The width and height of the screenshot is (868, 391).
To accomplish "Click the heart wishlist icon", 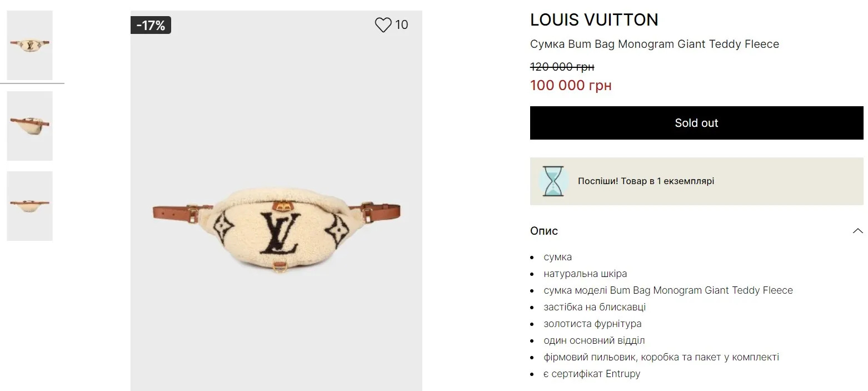I will (383, 25).
